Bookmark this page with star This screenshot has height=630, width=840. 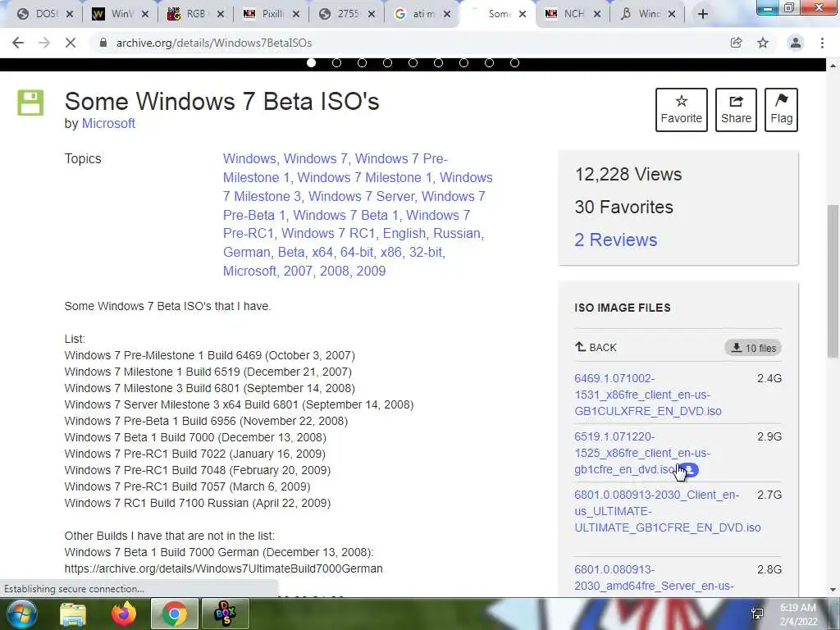point(763,43)
